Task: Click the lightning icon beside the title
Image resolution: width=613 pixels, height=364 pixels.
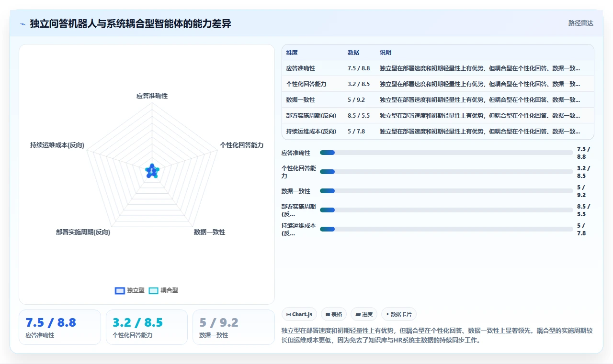Action: coord(23,23)
